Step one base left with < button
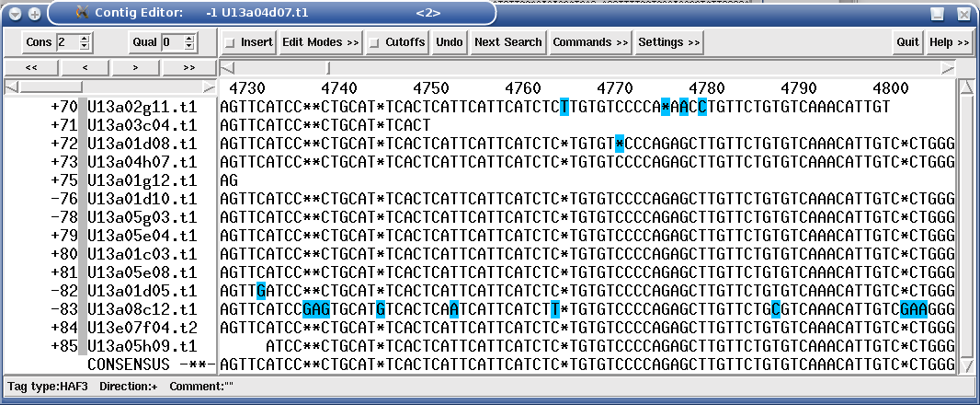980x405 pixels. tap(84, 67)
